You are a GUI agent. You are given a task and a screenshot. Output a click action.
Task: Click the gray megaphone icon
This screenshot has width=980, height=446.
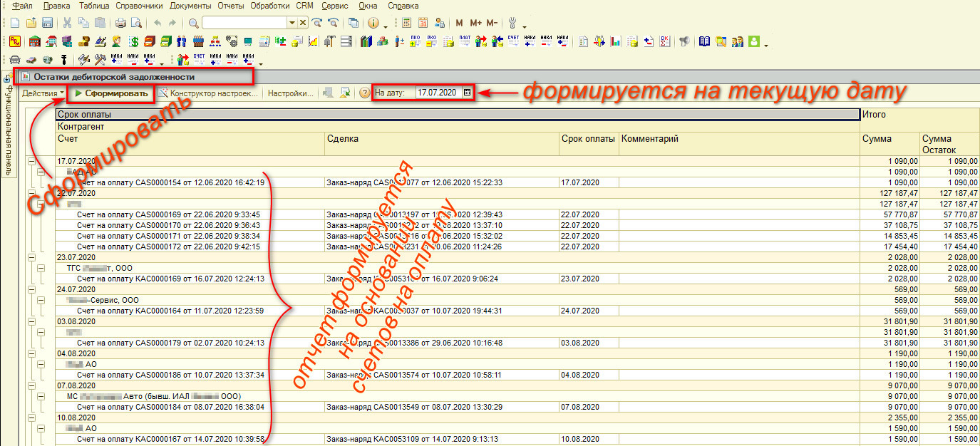[x=684, y=41]
